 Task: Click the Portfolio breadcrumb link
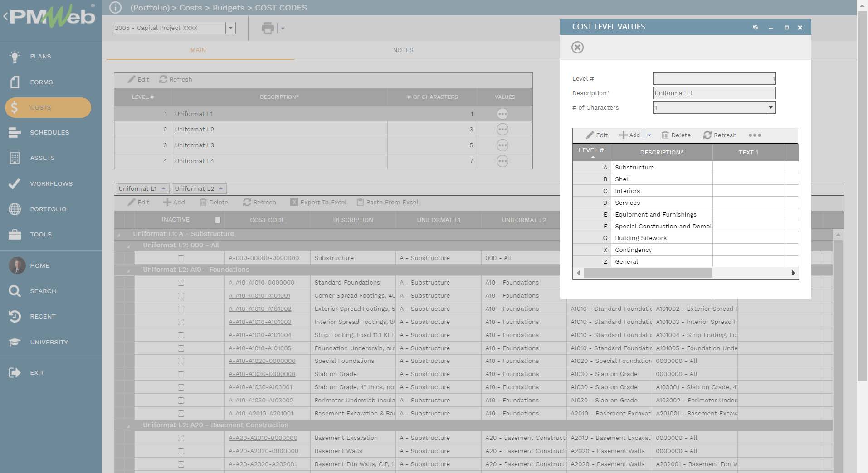click(x=150, y=8)
